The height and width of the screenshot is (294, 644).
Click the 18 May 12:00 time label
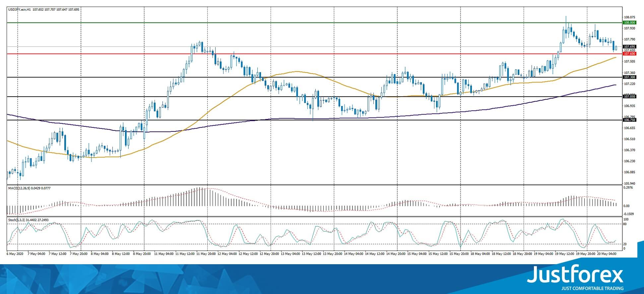[x=502, y=254]
